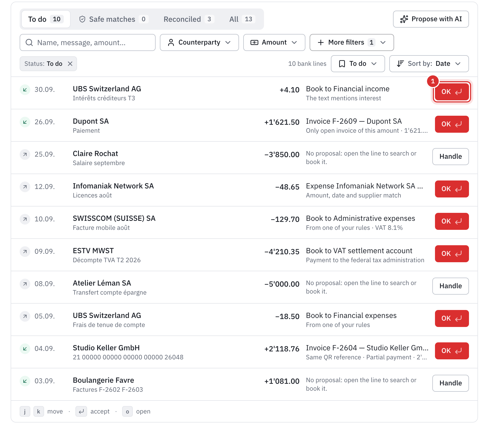Click the bookmark icon in the To do dropdown

(x=342, y=64)
